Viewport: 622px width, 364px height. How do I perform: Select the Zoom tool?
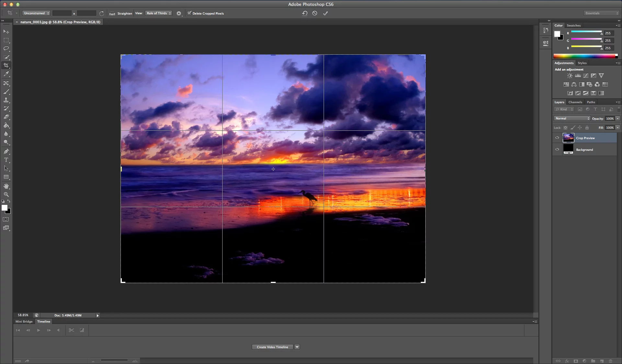tap(6, 194)
